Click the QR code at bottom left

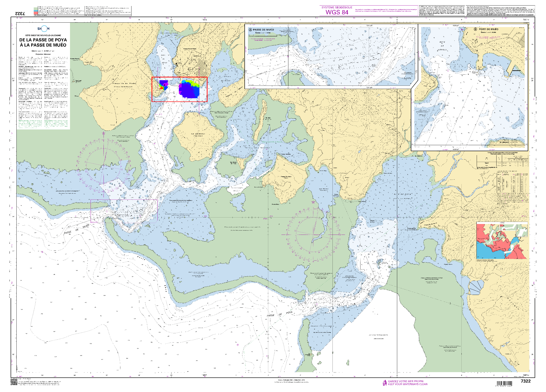(14, 382)
